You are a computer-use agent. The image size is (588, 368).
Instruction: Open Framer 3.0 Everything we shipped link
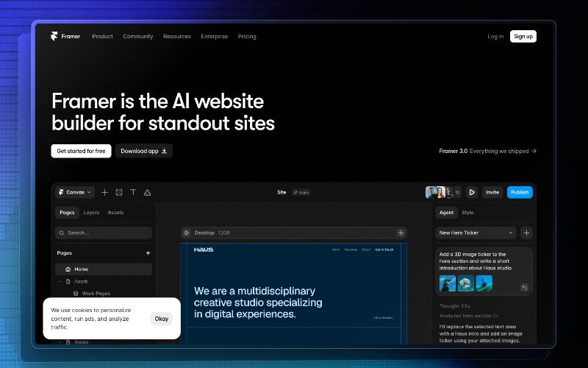[x=487, y=151]
